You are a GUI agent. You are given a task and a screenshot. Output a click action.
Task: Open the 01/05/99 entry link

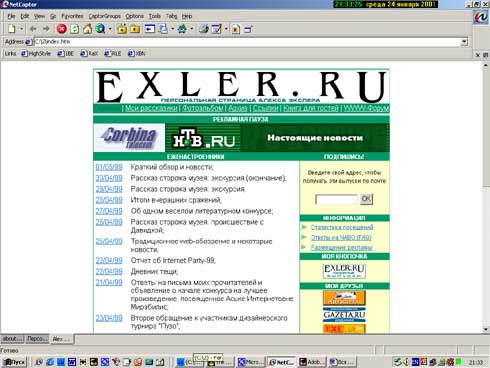pos(109,167)
